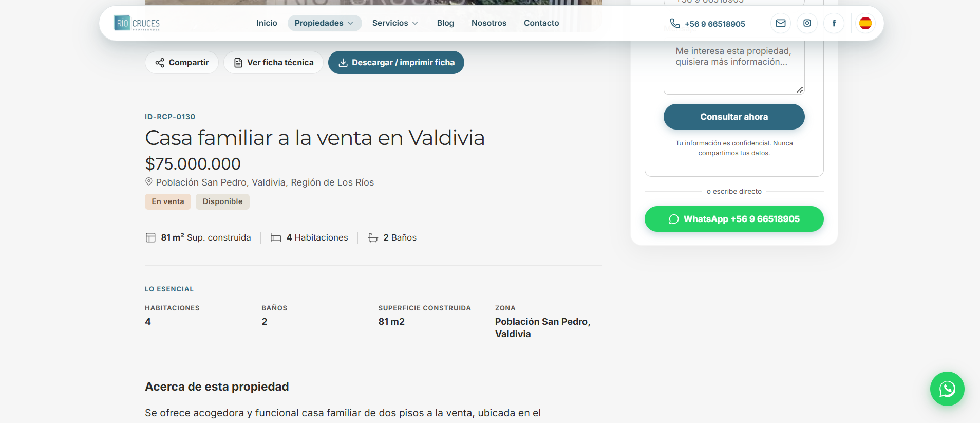Switch language with the Spanish flag
The image size is (980, 423).
(865, 23)
